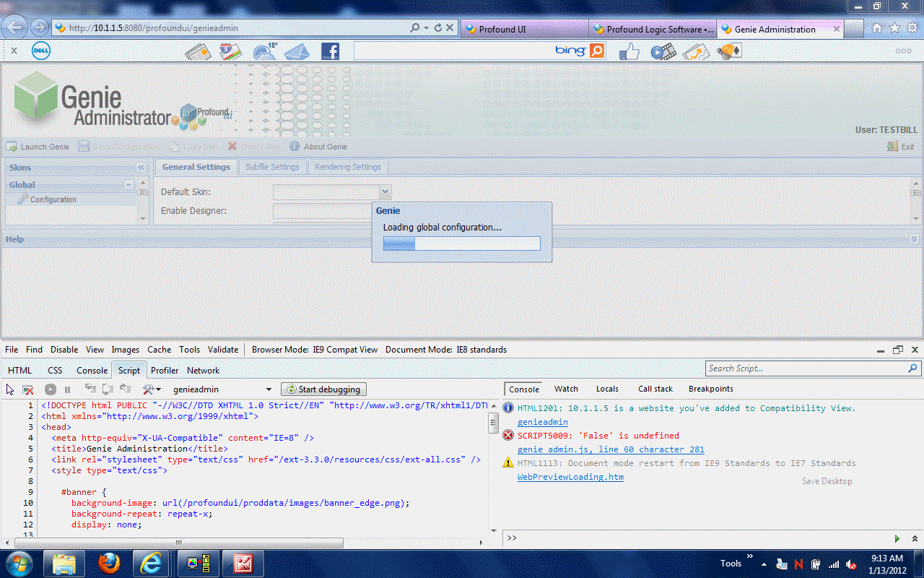Open the News newspaper toolbar icon
This screenshot has height=578, width=924.
[198, 51]
